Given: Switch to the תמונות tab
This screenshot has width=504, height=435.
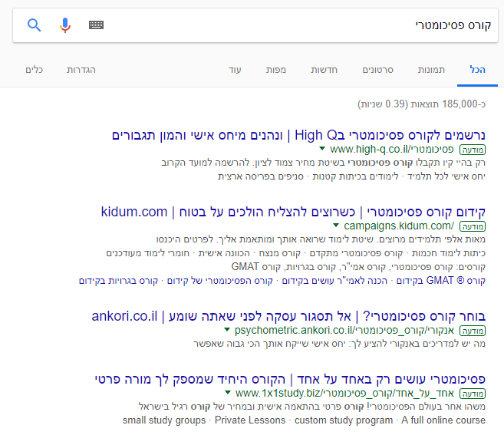Looking at the screenshot, I should tap(431, 70).
